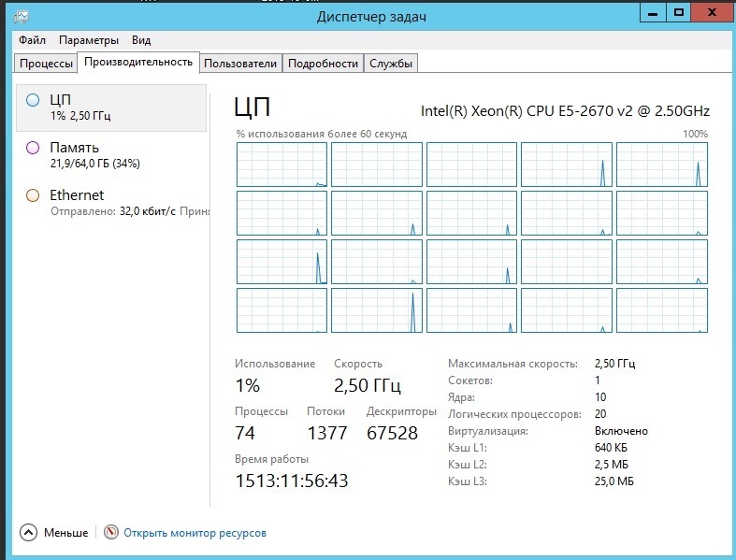Click the orange Ethernet circle icon

pos(33,195)
